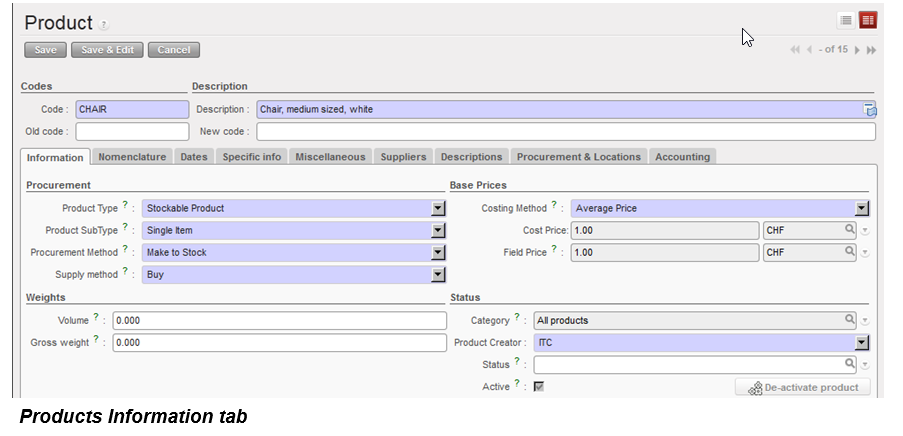Viewport: 903px width, 436px height.
Task: Open the Procurement & Locations tab
Action: click(x=579, y=157)
